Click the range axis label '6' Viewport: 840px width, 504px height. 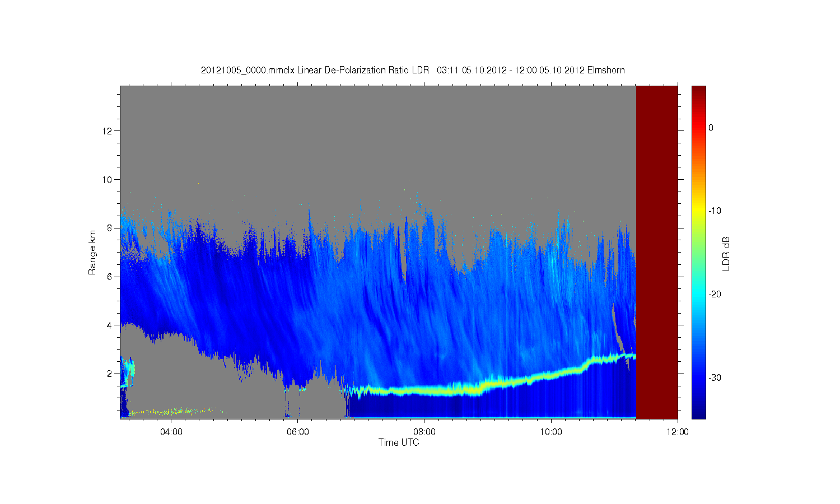110,277
